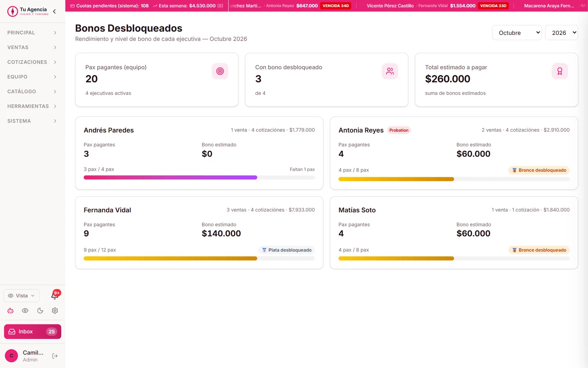Click Matías Soto's Bronce medal icon

tap(514, 250)
